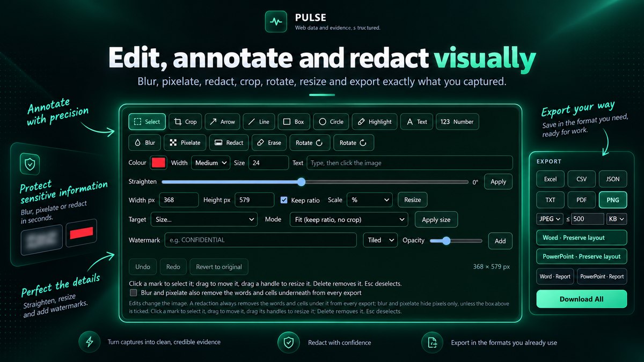Add the watermark with Add button
This screenshot has width=644, height=362.
tap(500, 241)
